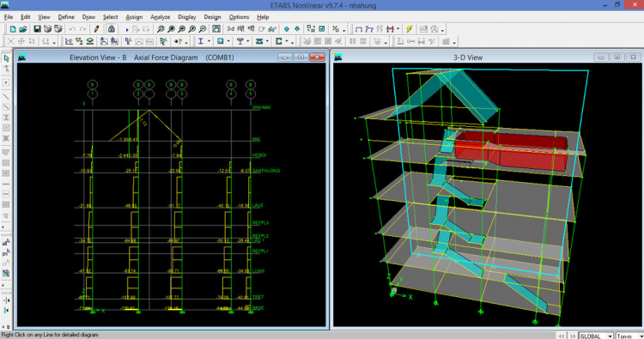
Task: Click the TRET story label
Action: (258, 297)
